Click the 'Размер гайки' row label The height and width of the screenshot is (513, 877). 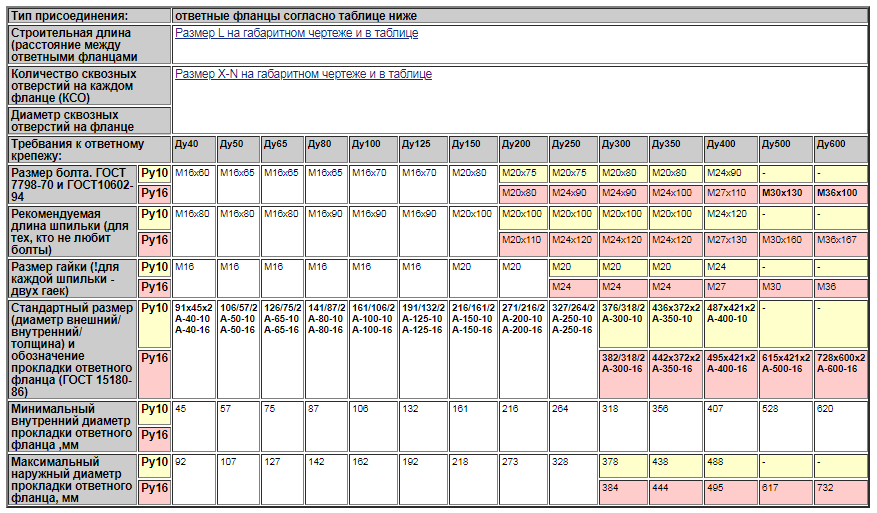point(73,279)
